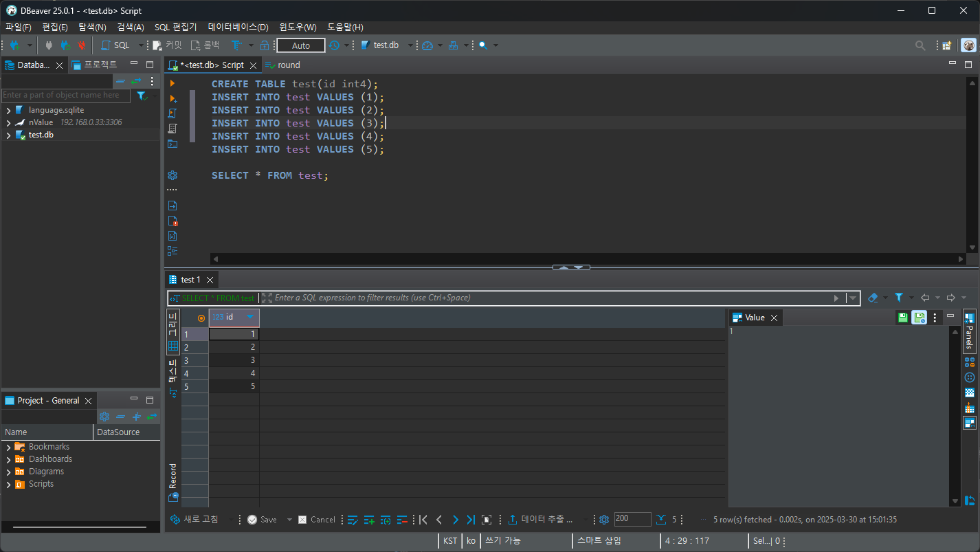
Task: Click the Disconnect red plug icon
Action: click(82, 45)
